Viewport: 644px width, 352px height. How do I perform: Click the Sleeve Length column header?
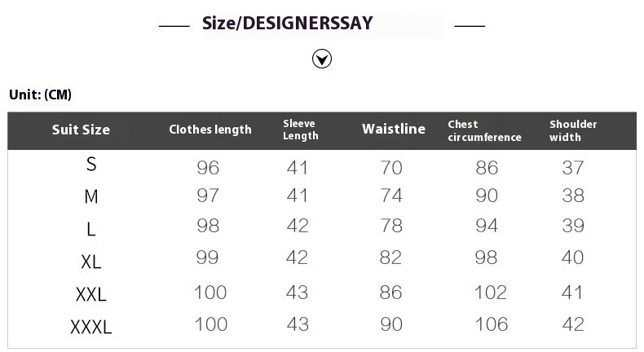click(301, 130)
